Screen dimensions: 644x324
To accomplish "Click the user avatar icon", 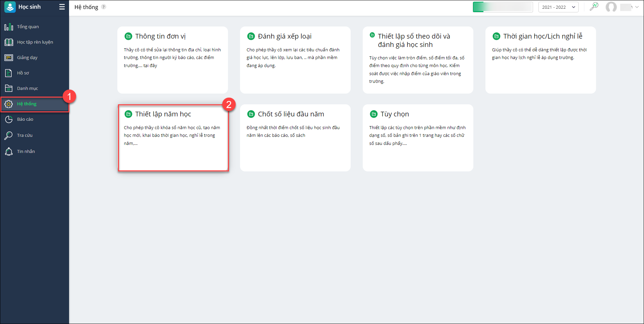I will pos(611,7).
